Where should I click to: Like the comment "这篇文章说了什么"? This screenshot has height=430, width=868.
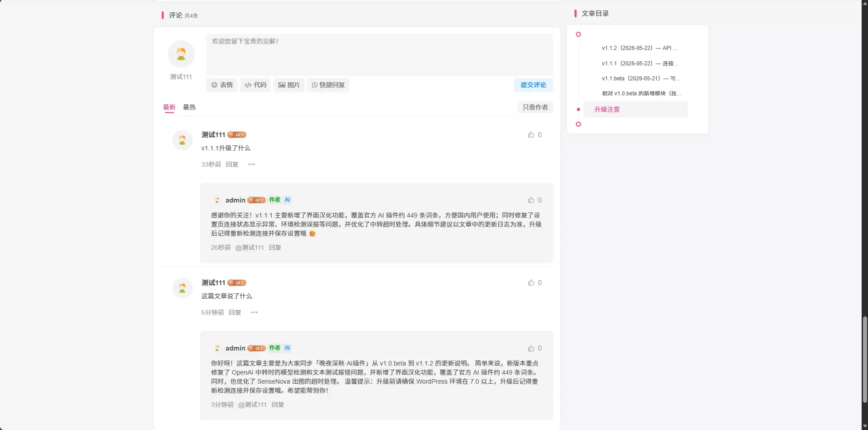[535, 283]
